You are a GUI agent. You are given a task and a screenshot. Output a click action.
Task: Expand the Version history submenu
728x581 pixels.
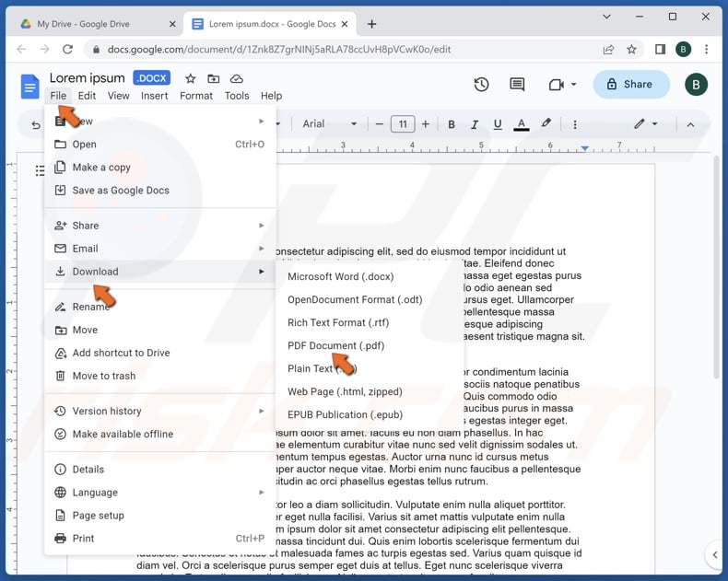(x=160, y=412)
